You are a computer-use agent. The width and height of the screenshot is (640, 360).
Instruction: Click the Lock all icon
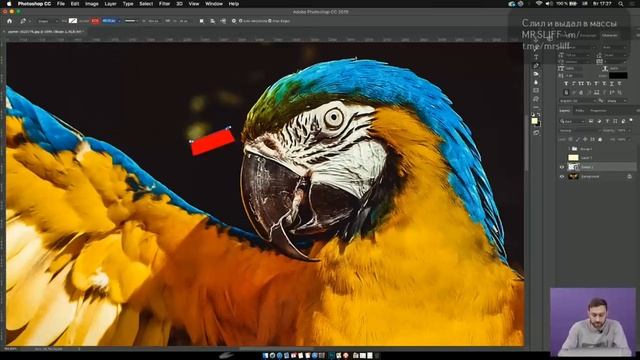click(600, 139)
